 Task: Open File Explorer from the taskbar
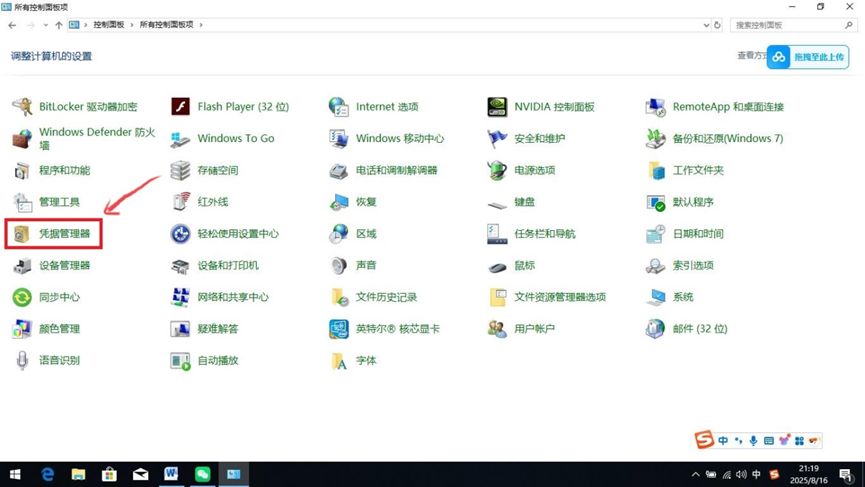pos(78,474)
